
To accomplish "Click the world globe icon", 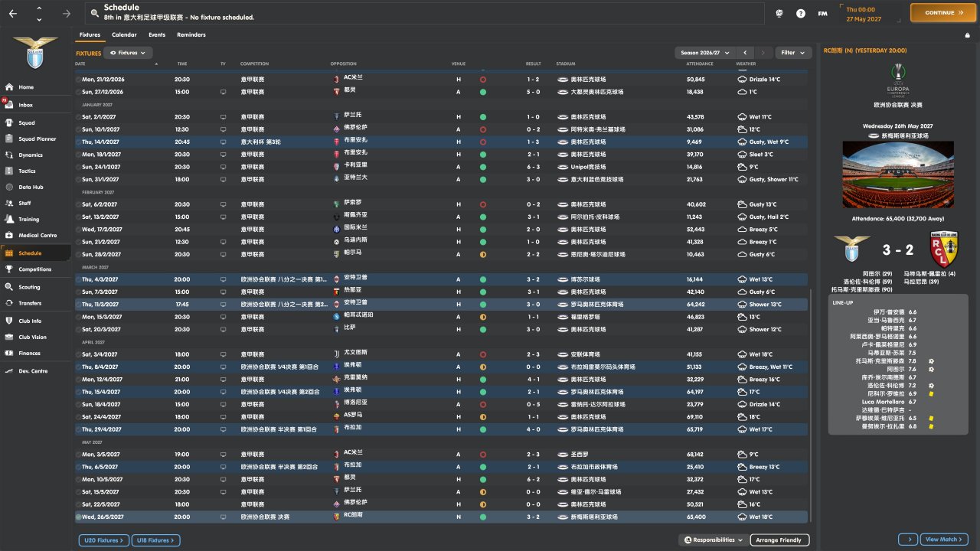I will pos(779,13).
